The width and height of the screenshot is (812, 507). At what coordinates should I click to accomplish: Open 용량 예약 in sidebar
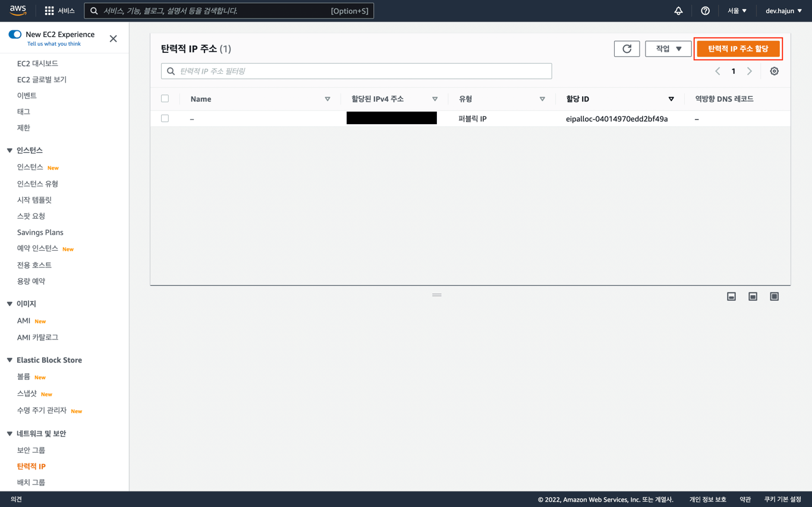[31, 281]
